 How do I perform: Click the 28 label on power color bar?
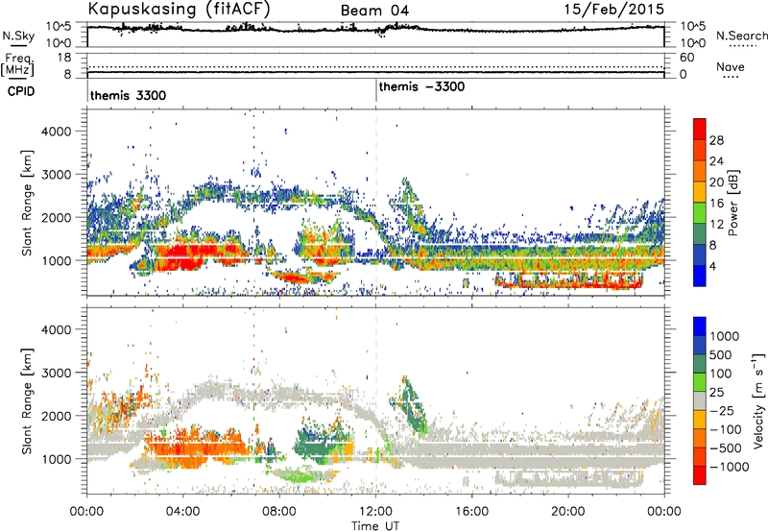(716, 140)
